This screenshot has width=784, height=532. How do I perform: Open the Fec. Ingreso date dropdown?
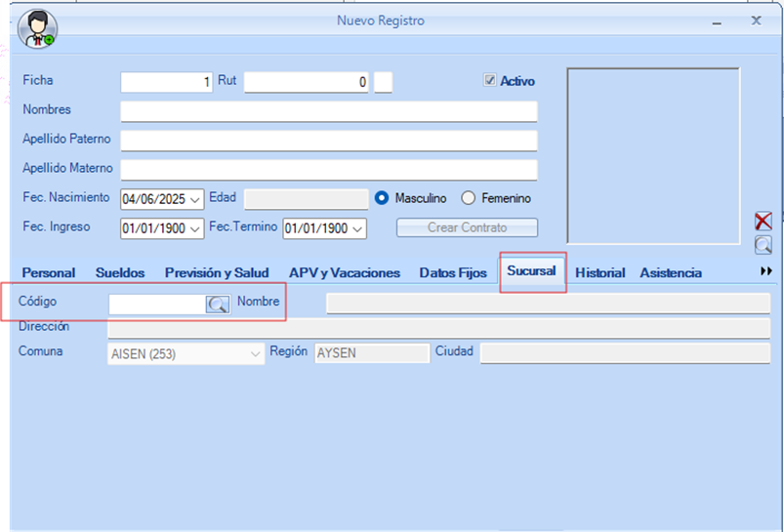(195, 228)
